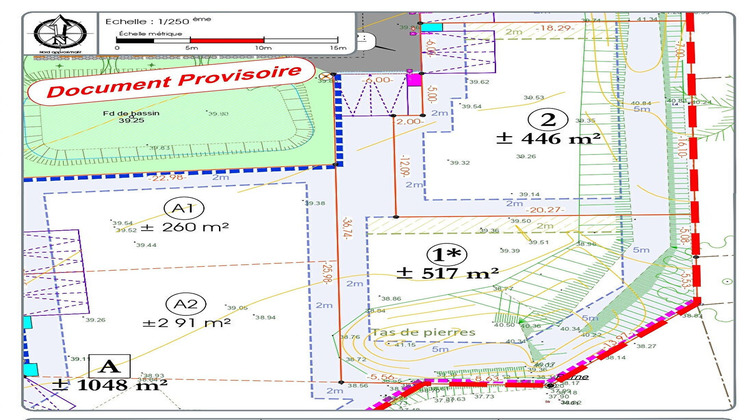Click the circled 'A2' lot marker

tap(186, 304)
